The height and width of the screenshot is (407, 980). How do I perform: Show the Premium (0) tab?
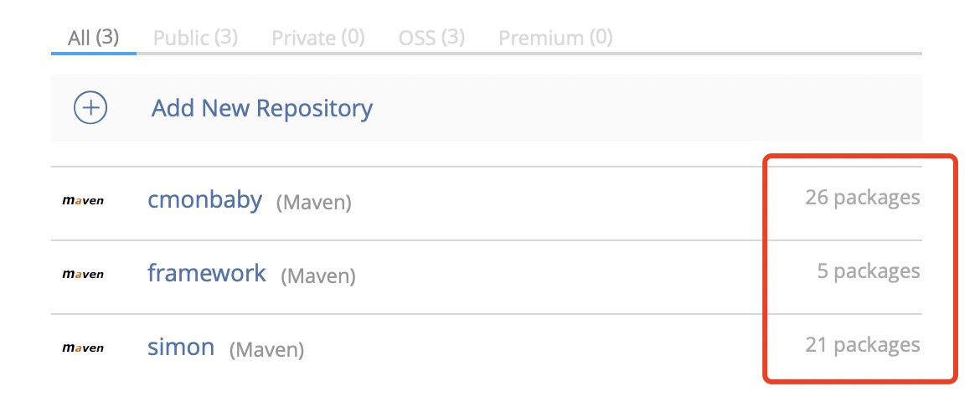[x=555, y=38]
